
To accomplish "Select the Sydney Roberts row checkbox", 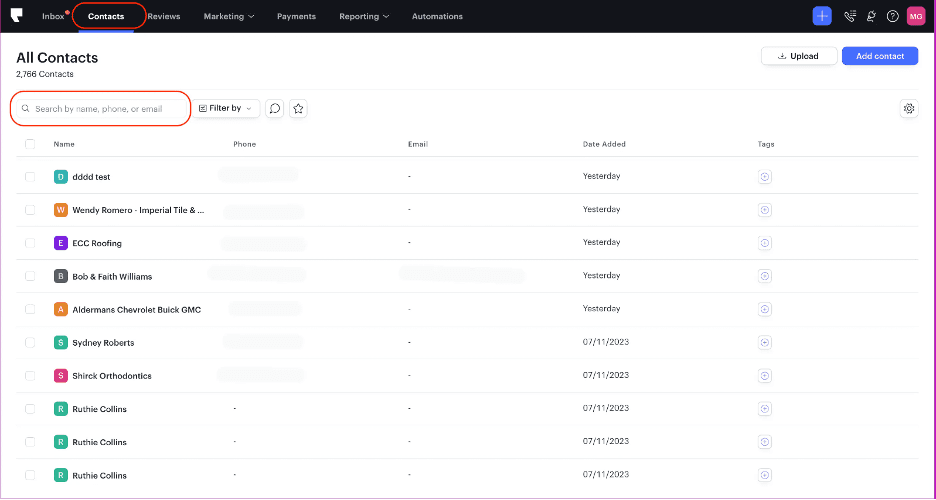I will (30, 343).
